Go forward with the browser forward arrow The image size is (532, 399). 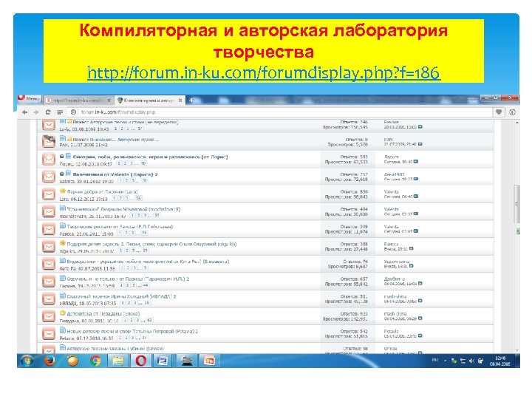tap(36, 112)
